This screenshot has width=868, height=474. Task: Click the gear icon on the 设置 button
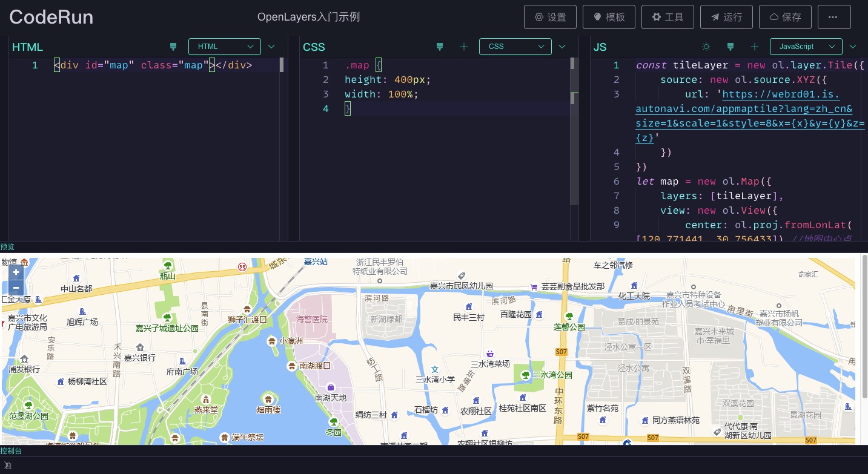pyautogui.click(x=538, y=17)
